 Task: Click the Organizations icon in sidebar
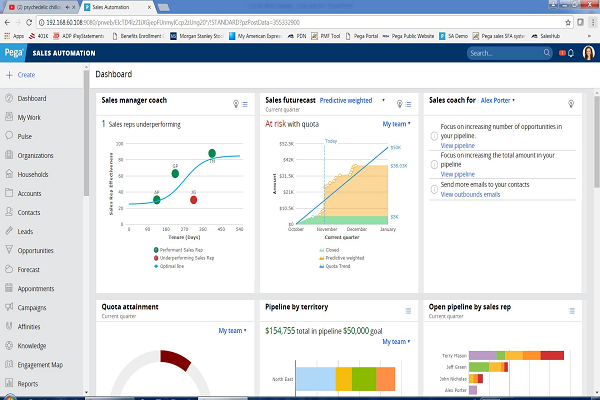pos(9,155)
